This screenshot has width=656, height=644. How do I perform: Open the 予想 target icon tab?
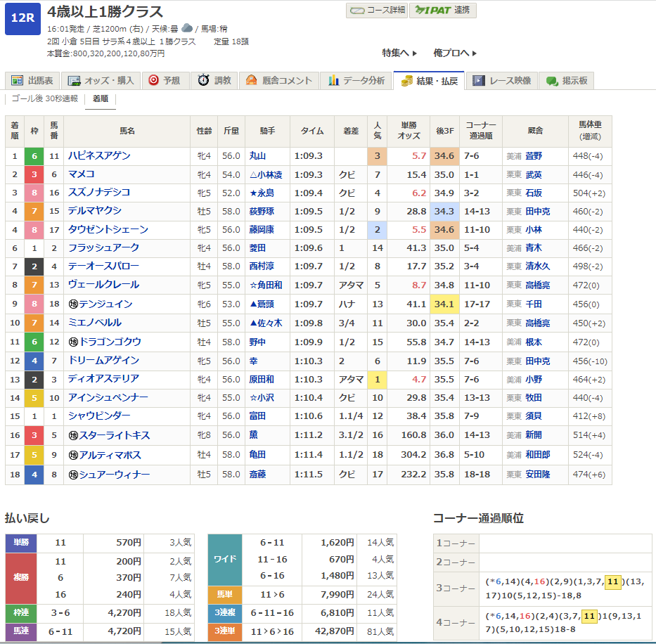point(153,81)
